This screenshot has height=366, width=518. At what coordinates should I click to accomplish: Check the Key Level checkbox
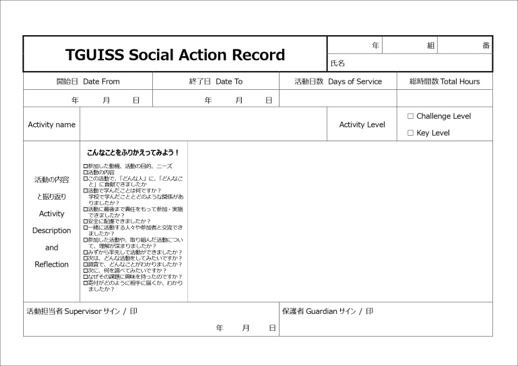click(410, 133)
